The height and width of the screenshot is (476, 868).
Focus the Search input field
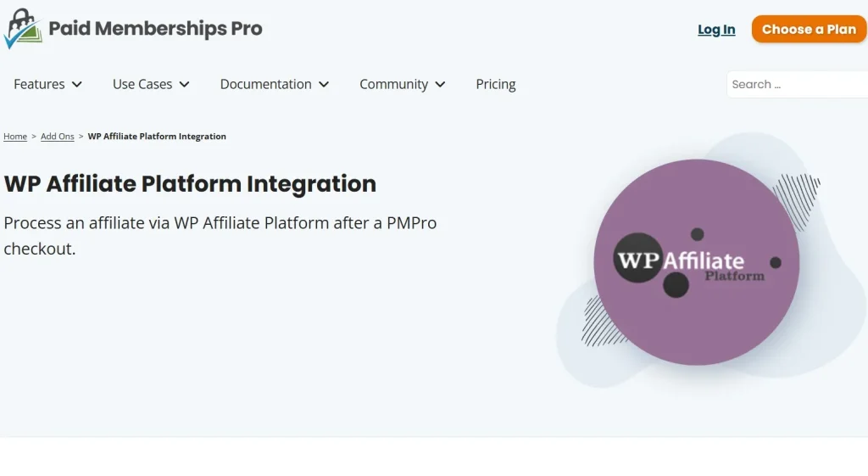[x=797, y=84]
